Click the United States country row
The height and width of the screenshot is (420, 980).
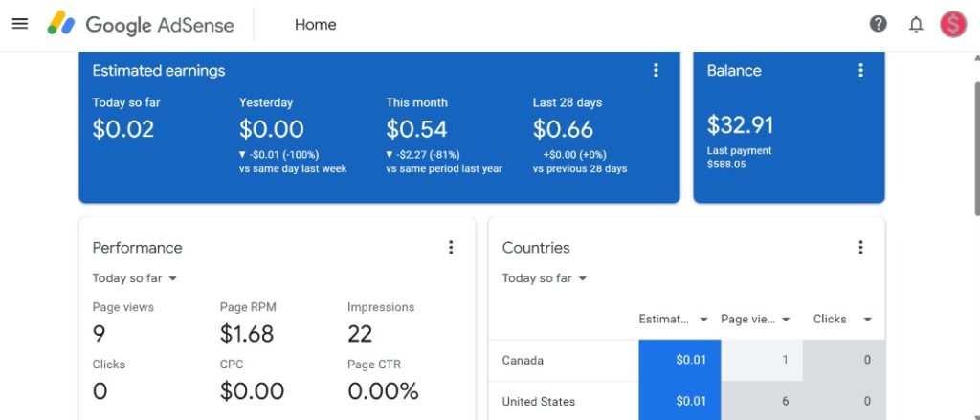[x=539, y=402]
